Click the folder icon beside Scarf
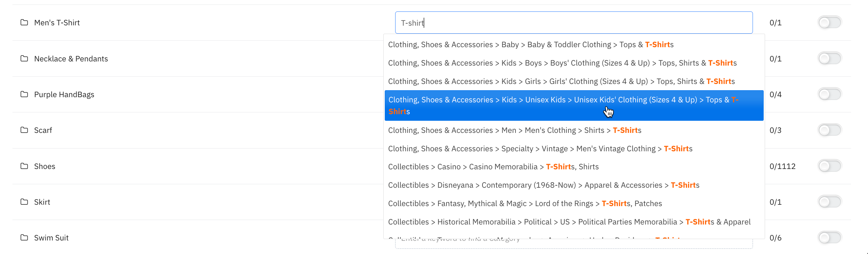Image resolution: width=868 pixels, height=254 pixels. (24, 130)
